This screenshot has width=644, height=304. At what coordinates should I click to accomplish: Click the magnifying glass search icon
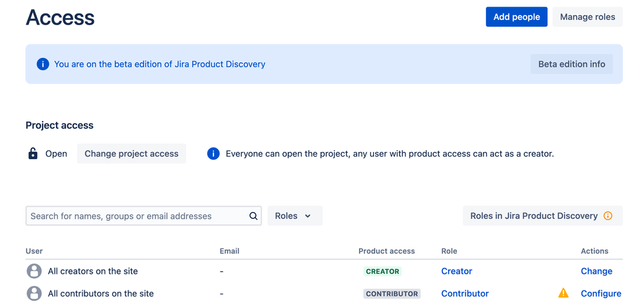pos(253,216)
